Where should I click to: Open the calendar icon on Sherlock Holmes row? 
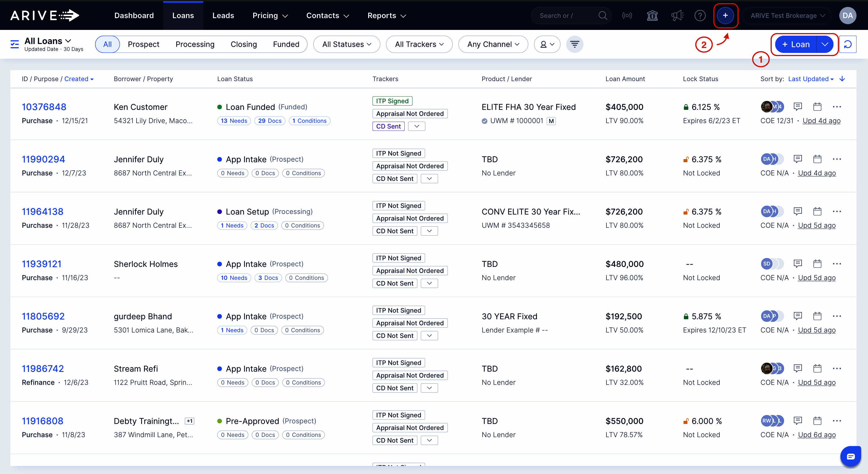click(817, 264)
